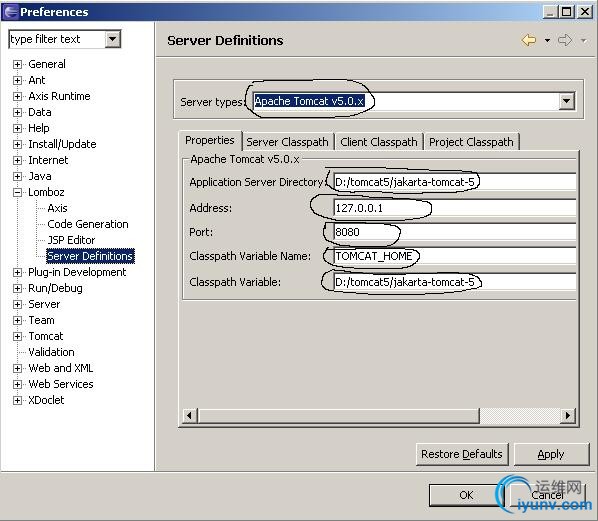Open the Client Classpath tab
The image size is (598, 521).
point(379,142)
